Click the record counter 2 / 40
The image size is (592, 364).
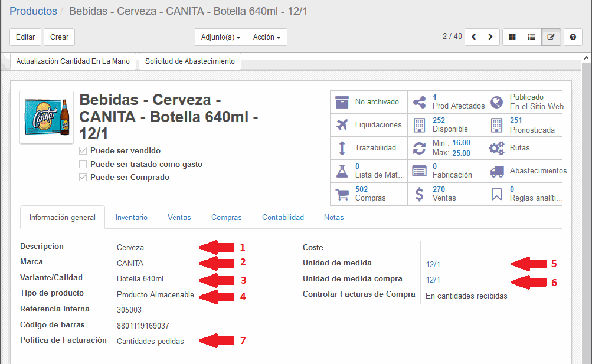click(x=452, y=36)
